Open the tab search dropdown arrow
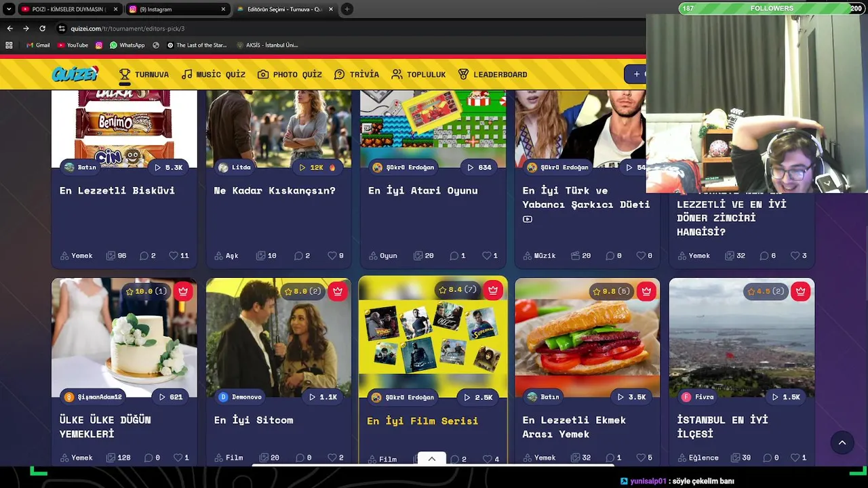868x488 pixels. [9, 9]
